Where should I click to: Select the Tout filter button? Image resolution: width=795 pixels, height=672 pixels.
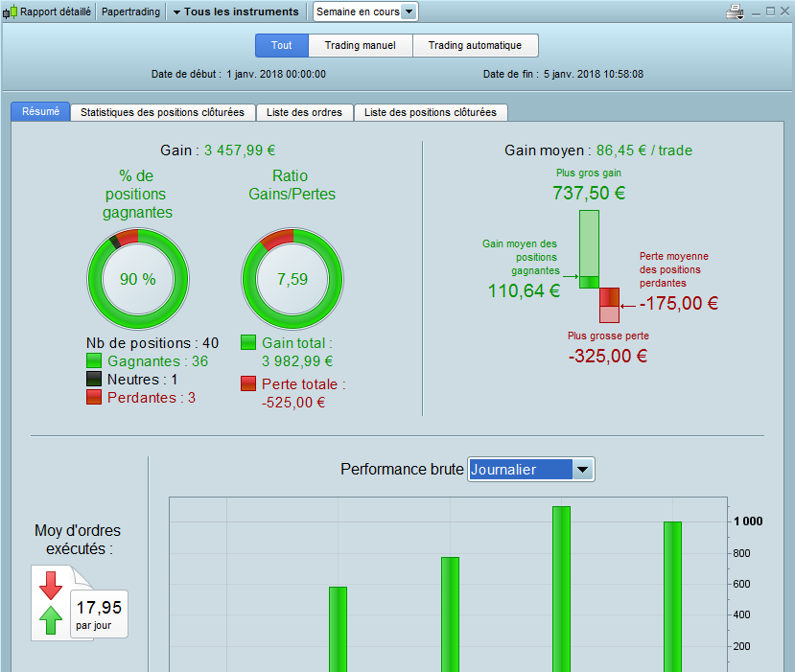tap(281, 46)
